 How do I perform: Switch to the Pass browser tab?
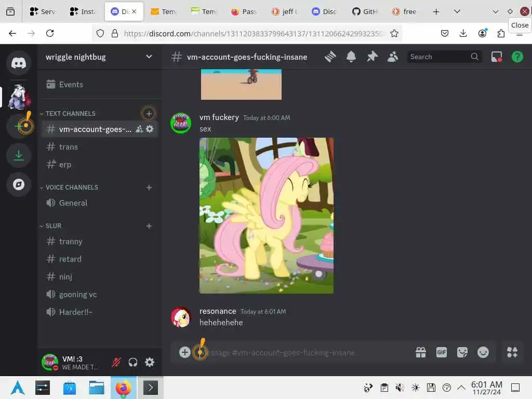point(244,11)
